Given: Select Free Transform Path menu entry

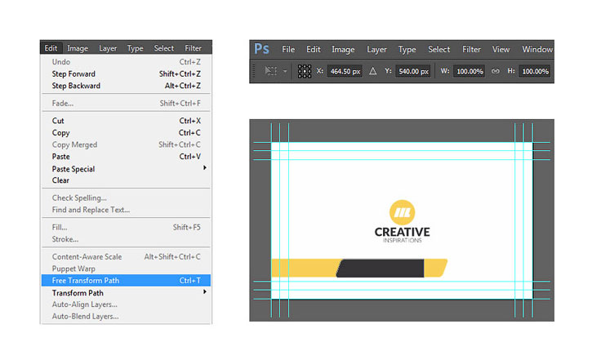Looking at the screenshot, I should point(126,280).
